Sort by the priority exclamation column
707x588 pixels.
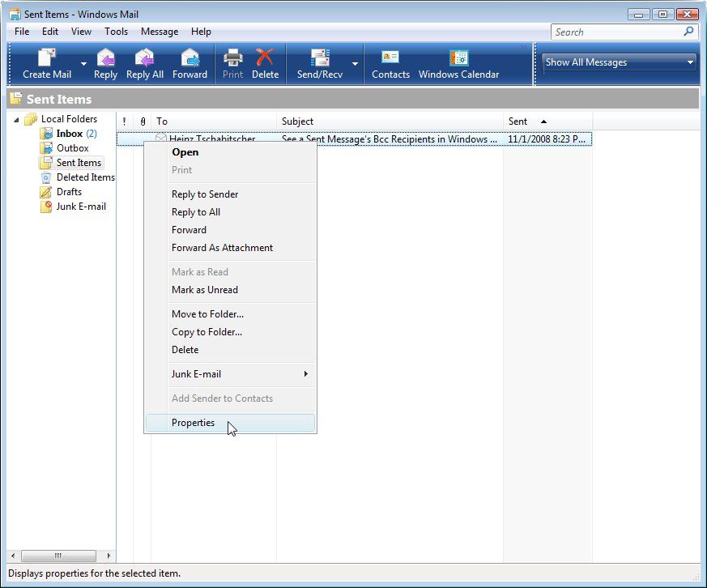click(x=125, y=121)
